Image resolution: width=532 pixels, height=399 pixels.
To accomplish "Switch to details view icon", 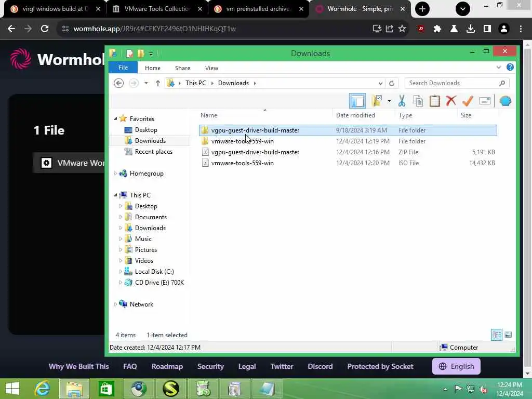I will click(497, 335).
